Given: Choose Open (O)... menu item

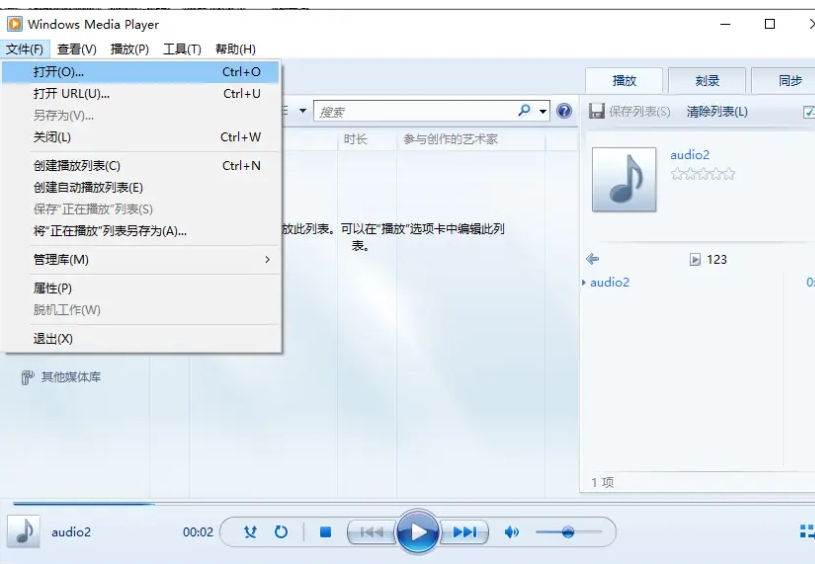Looking at the screenshot, I should [140, 72].
